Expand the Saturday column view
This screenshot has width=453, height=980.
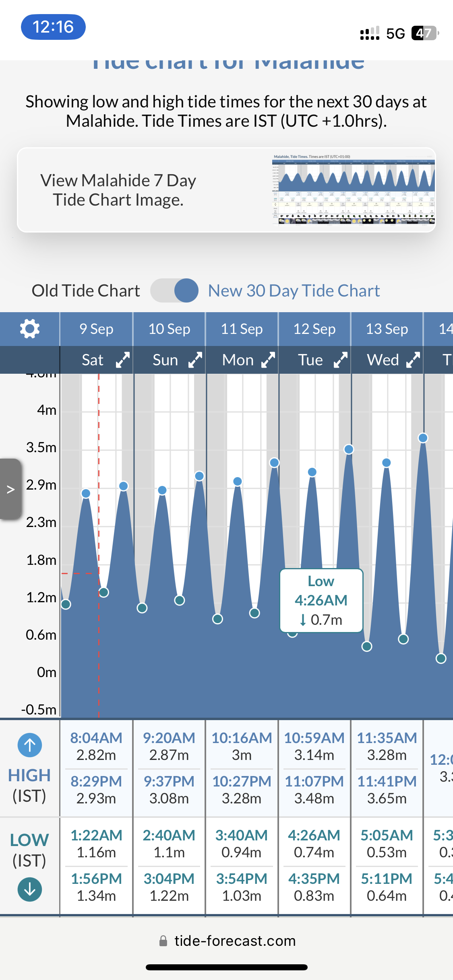click(122, 360)
